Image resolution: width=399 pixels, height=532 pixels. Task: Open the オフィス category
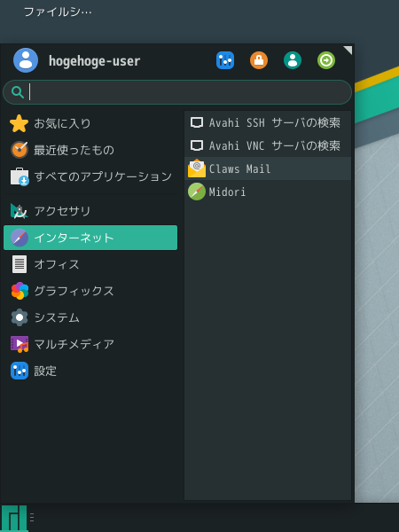(90, 264)
